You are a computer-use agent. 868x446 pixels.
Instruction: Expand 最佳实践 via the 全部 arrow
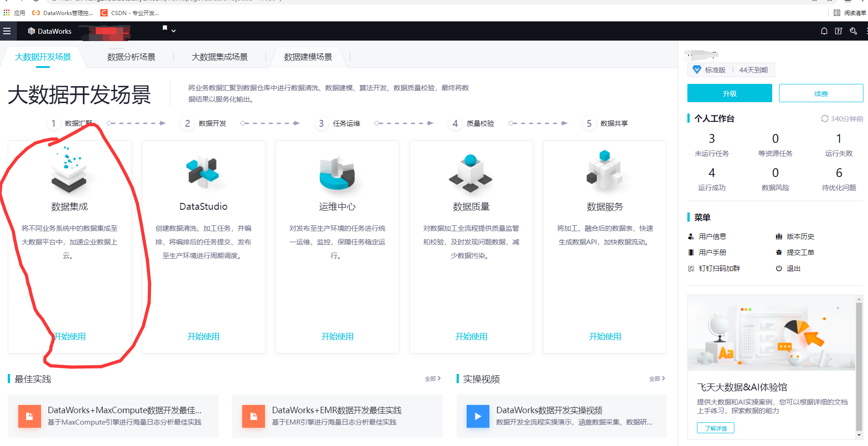click(x=431, y=379)
